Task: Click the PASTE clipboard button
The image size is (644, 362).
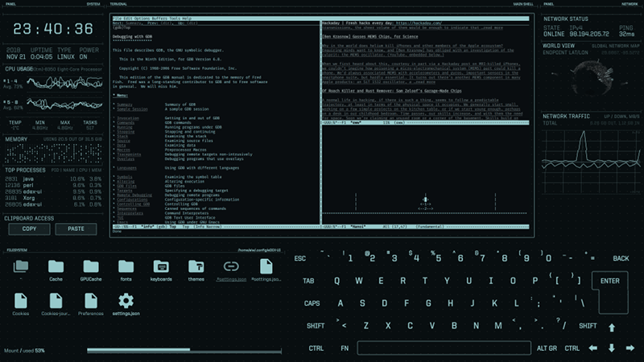Action: click(x=76, y=228)
